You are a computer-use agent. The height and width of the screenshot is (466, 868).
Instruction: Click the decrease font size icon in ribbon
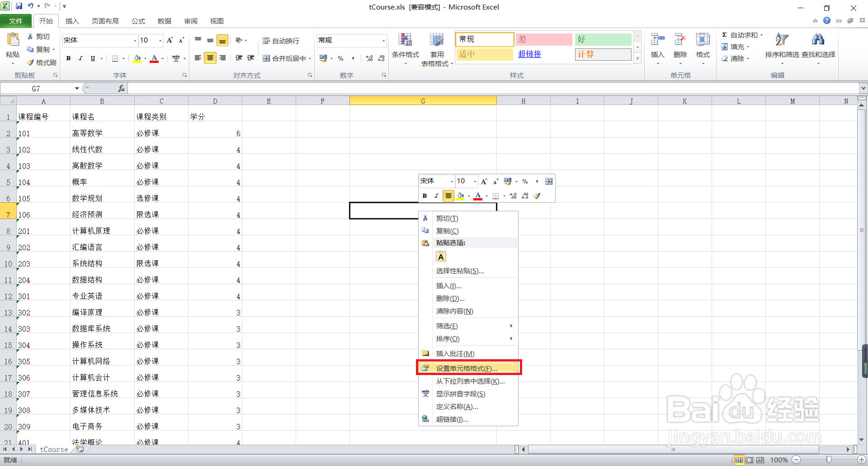181,40
